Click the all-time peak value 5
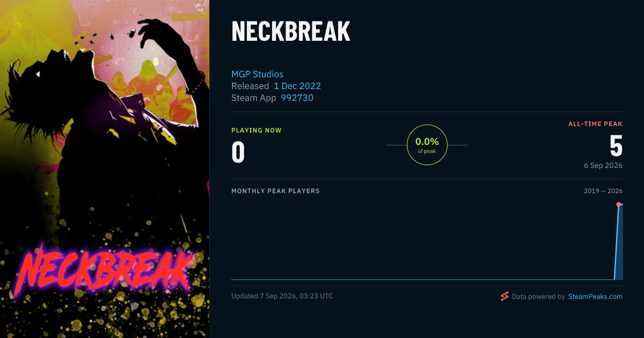The width and height of the screenshot is (644, 338). pos(616,146)
